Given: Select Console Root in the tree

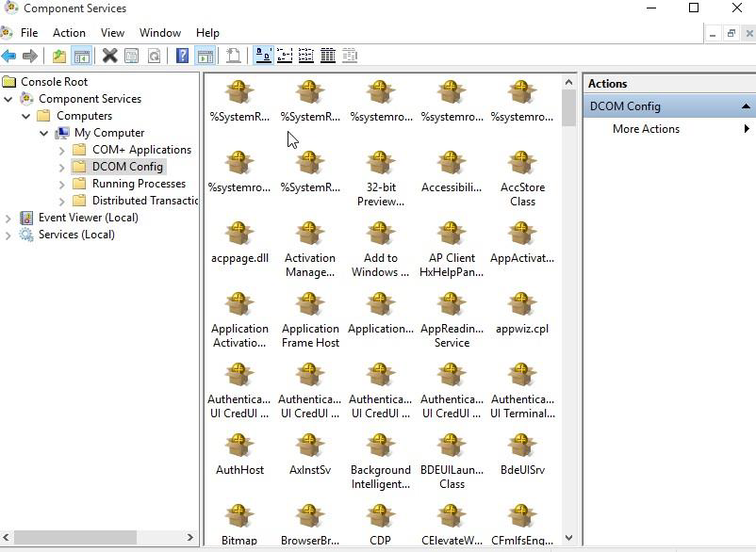Looking at the screenshot, I should click(x=54, y=82).
